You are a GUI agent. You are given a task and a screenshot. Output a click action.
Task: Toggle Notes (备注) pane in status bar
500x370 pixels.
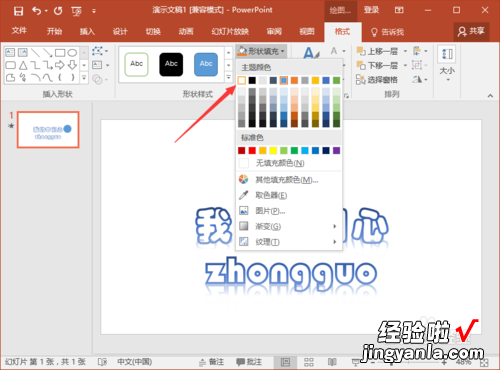(x=212, y=362)
